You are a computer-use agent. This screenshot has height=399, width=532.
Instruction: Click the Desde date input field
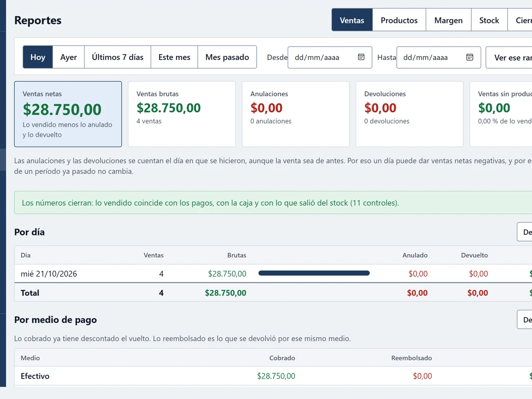[x=330, y=57]
